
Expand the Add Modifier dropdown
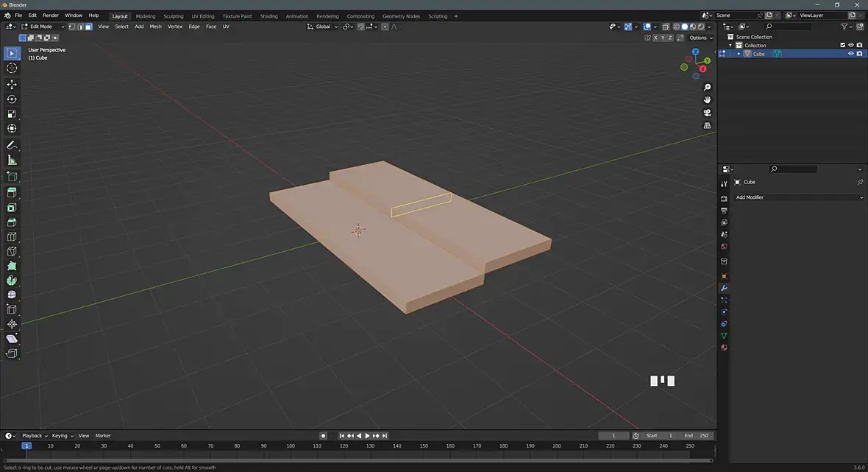(799, 197)
